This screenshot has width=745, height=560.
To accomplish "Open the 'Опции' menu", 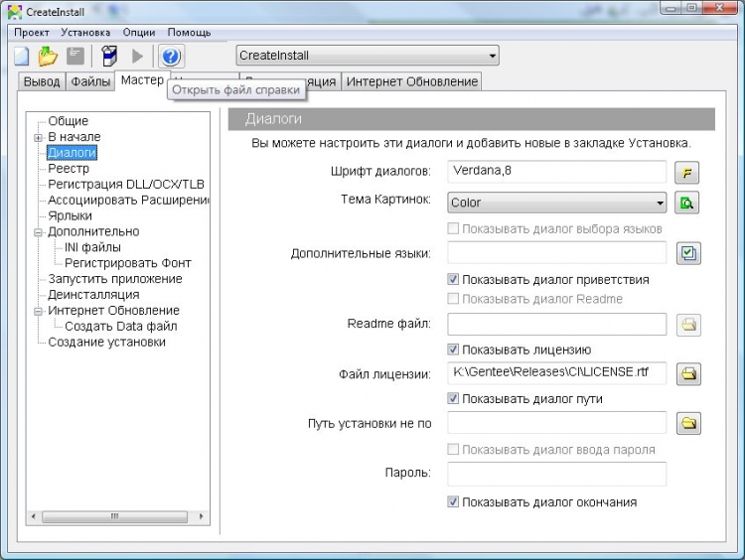I will (x=139, y=33).
